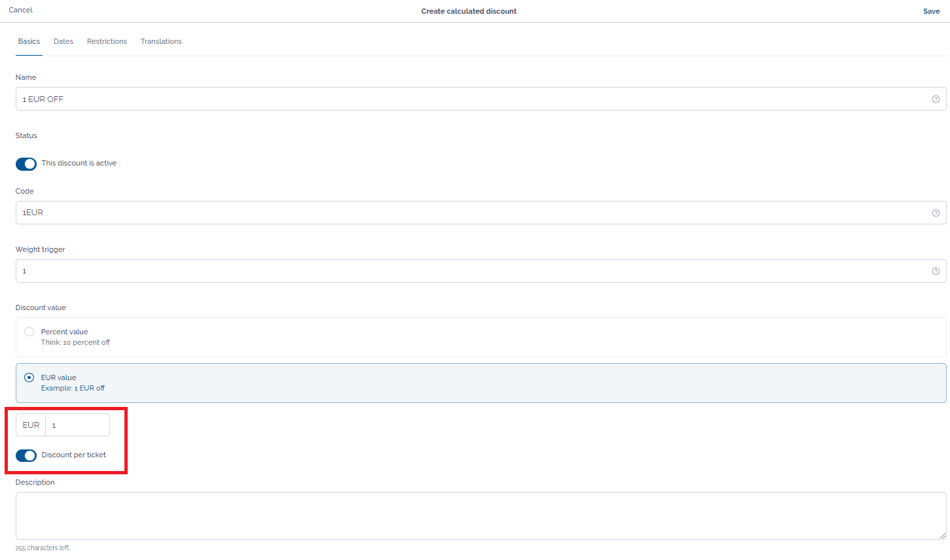The image size is (950, 560).
Task: Save the calculated discount
Action: [x=931, y=11]
